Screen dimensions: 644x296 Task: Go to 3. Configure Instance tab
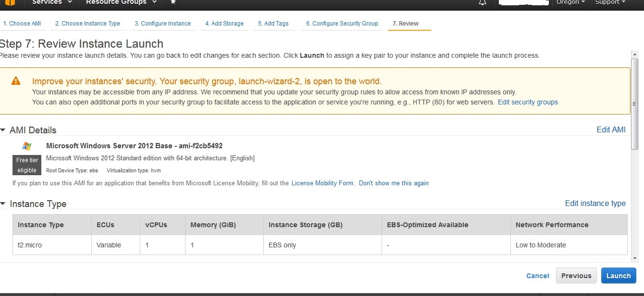click(x=162, y=24)
